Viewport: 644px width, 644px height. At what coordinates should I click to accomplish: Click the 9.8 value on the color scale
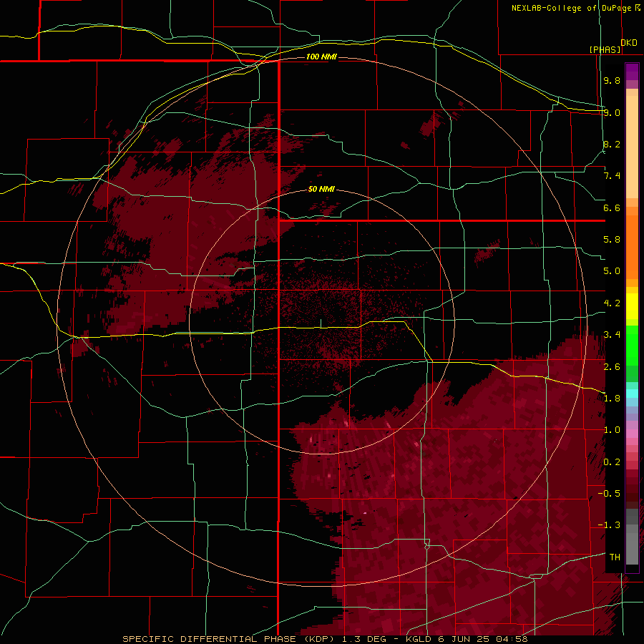pos(612,80)
